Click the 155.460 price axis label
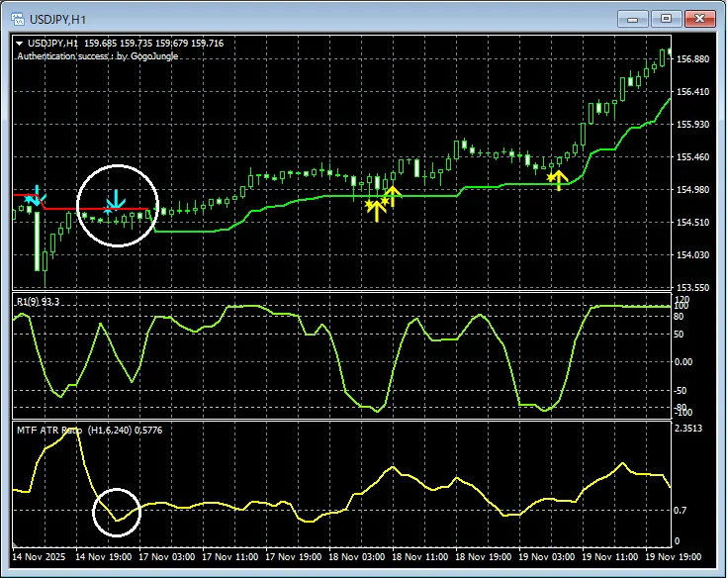This screenshot has width=728, height=578. tap(692, 157)
